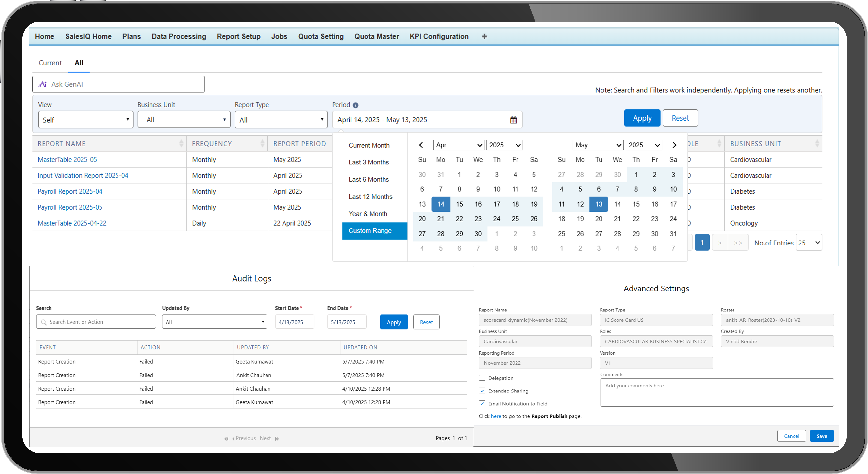Image resolution: width=868 pixels, height=474 pixels.
Task: Save the Advanced Settings
Action: coord(821,436)
